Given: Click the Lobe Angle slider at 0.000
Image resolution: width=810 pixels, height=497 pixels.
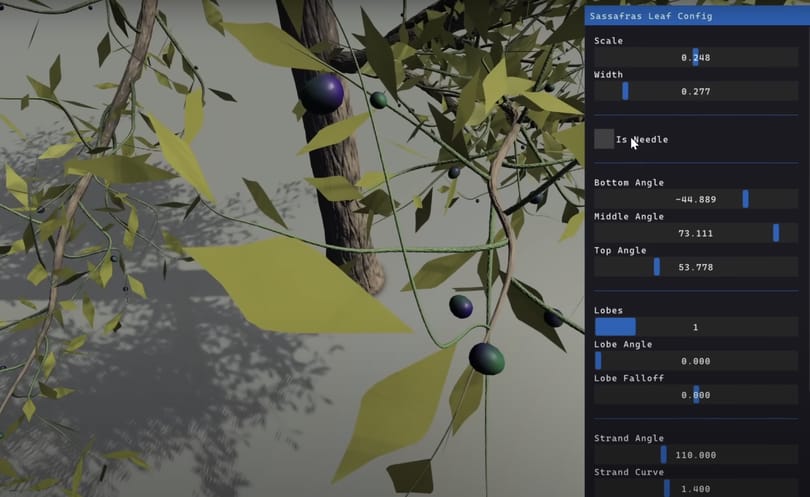Looking at the screenshot, I should tap(696, 361).
